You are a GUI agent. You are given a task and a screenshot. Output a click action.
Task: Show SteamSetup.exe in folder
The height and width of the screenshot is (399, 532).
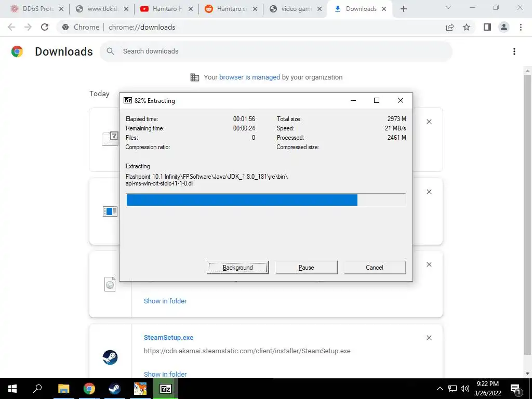(x=165, y=374)
